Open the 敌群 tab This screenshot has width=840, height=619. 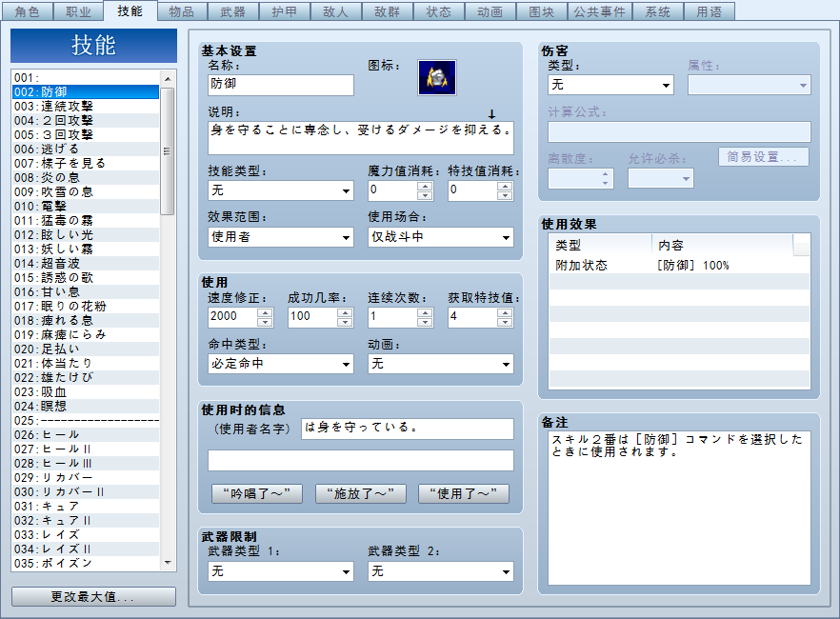point(387,11)
